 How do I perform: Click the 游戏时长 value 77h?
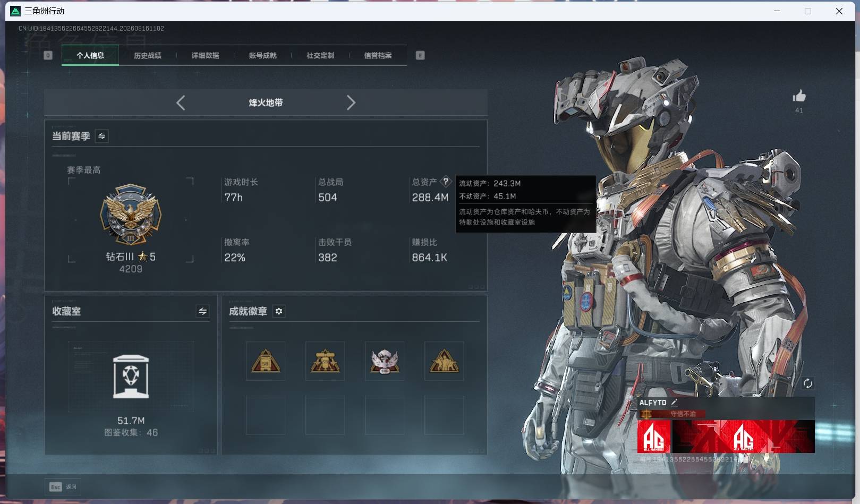tap(234, 198)
